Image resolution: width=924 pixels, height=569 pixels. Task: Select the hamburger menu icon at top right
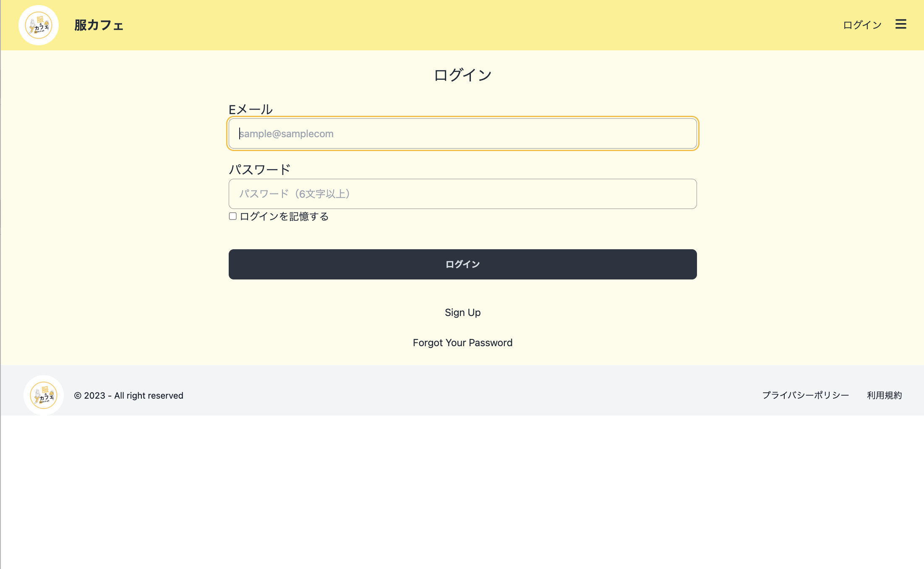pyautogui.click(x=901, y=24)
